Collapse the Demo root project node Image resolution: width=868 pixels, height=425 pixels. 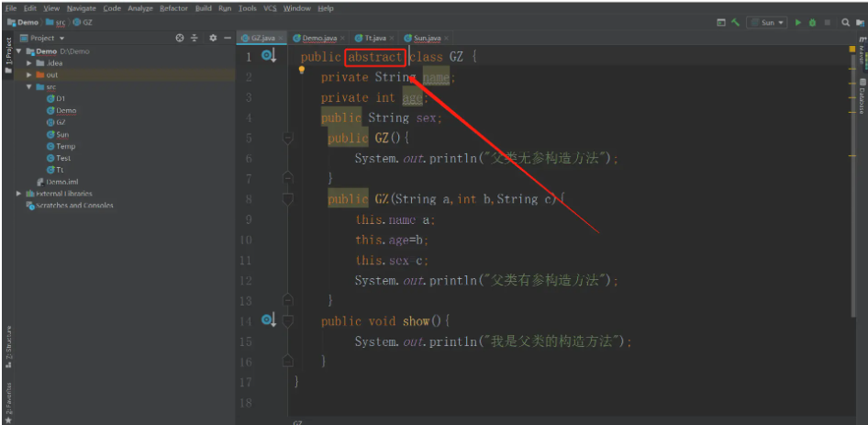(x=19, y=51)
